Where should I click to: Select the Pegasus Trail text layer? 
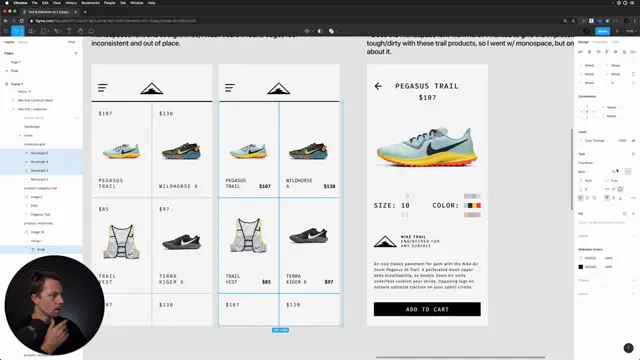pyautogui.click(x=41, y=214)
